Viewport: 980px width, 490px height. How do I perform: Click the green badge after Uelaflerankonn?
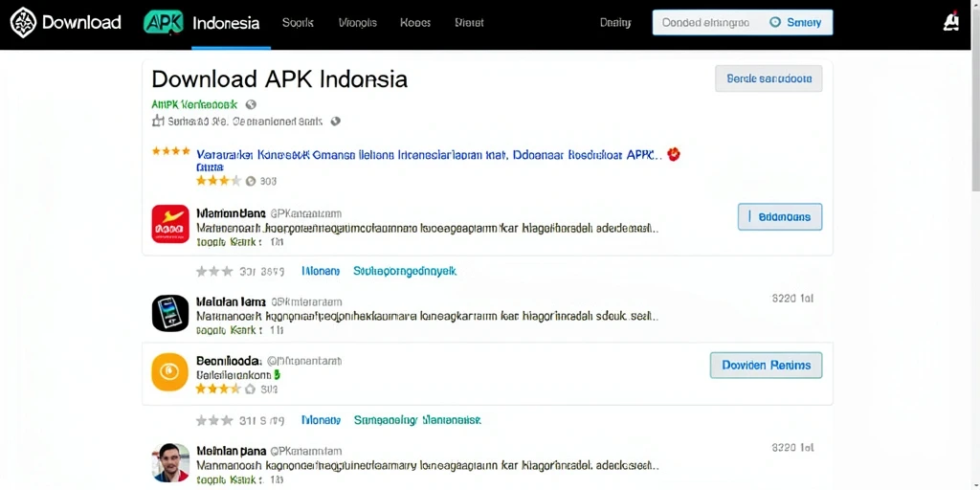click(x=277, y=375)
